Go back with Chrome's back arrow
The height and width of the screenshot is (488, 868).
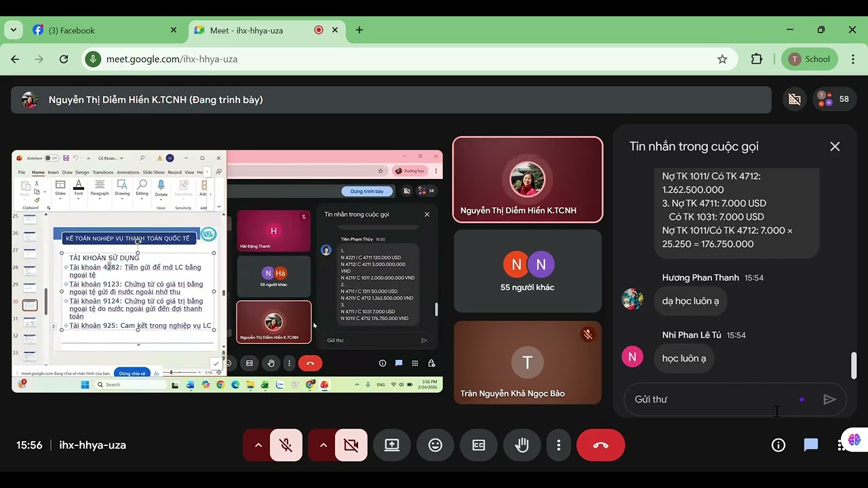[x=15, y=59]
